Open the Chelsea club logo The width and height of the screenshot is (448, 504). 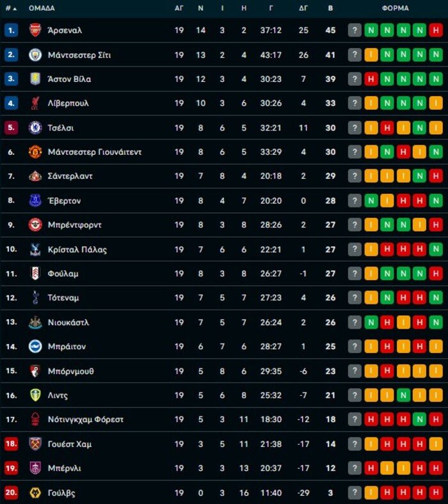[35, 128]
